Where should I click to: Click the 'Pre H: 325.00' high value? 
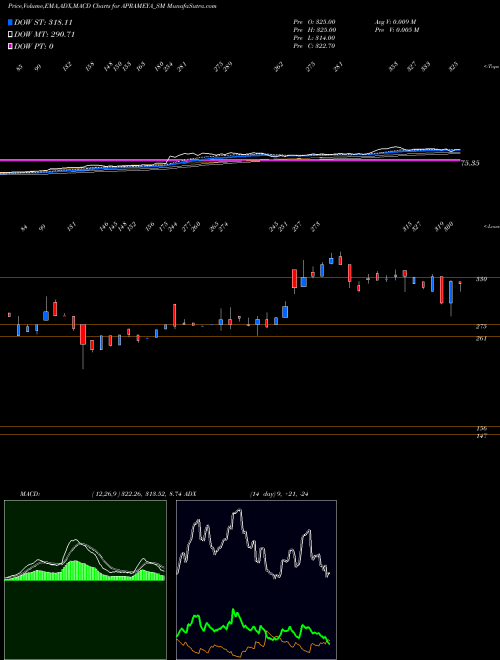(x=314, y=30)
